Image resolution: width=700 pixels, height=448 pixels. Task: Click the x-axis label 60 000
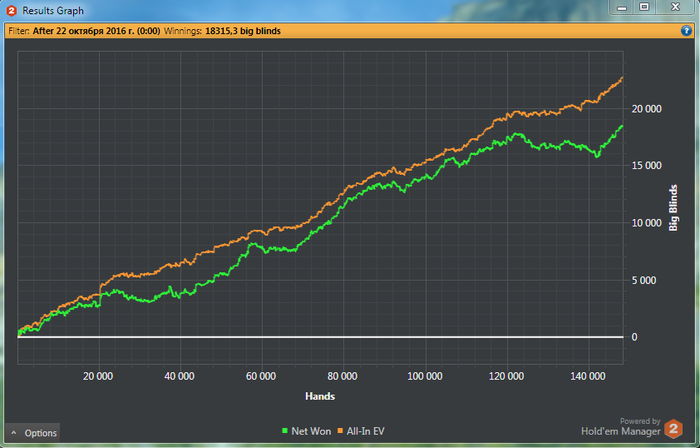pyautogui.click(x=261, y=376)
